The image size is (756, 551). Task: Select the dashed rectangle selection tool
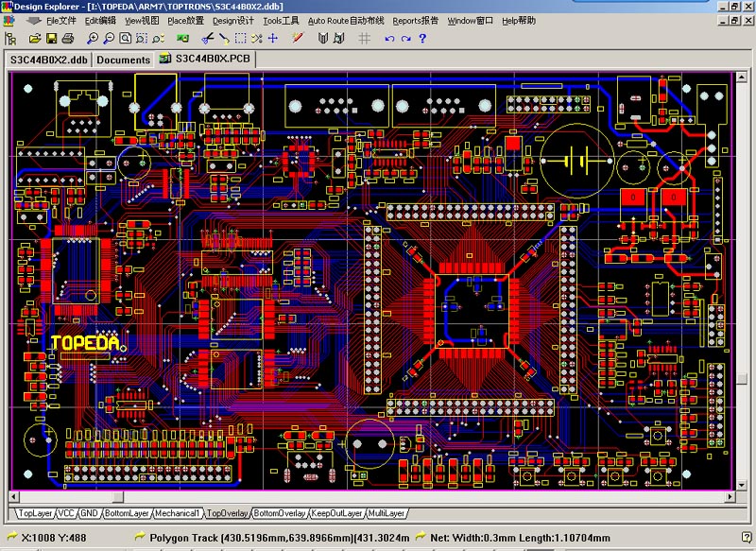tap(240, 39)
